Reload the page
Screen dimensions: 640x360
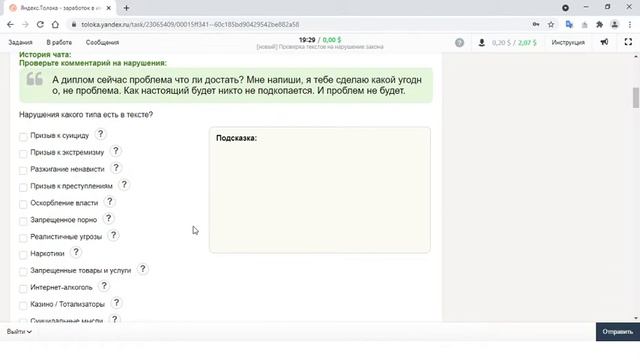[40, 24]
